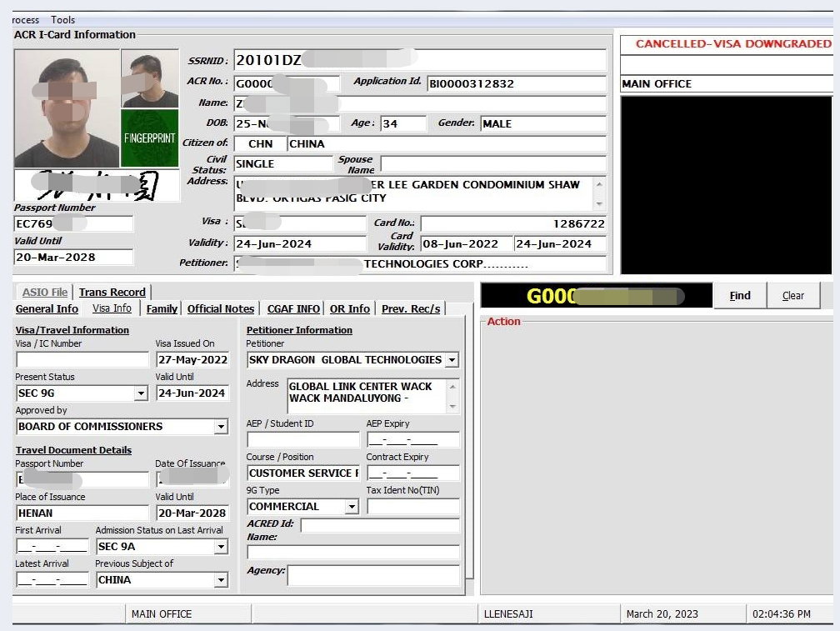Open the Previous Subject of dropdown
This screenshot has width=840, height=631.
click(x=221, y=580)
